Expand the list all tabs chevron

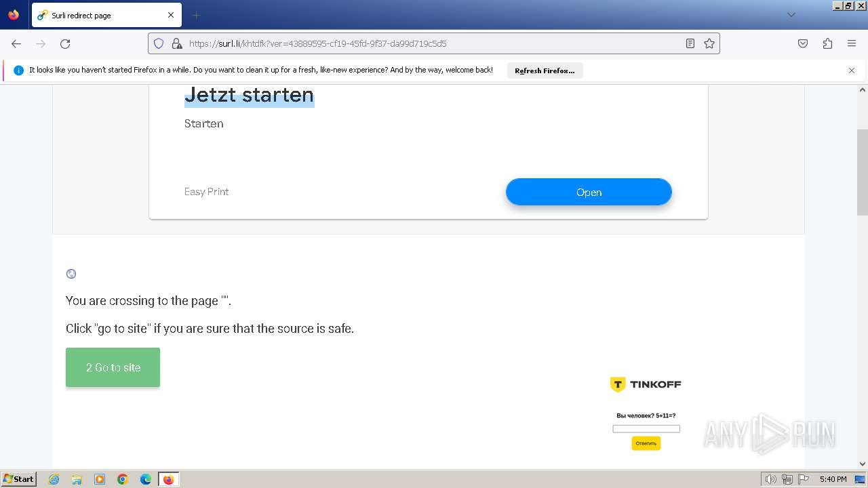coord(791,15)
